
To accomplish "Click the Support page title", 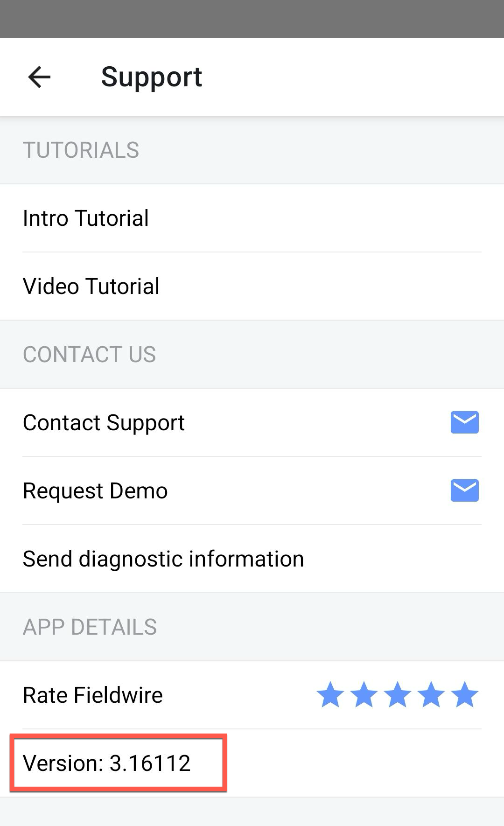I will coord(152,77).
